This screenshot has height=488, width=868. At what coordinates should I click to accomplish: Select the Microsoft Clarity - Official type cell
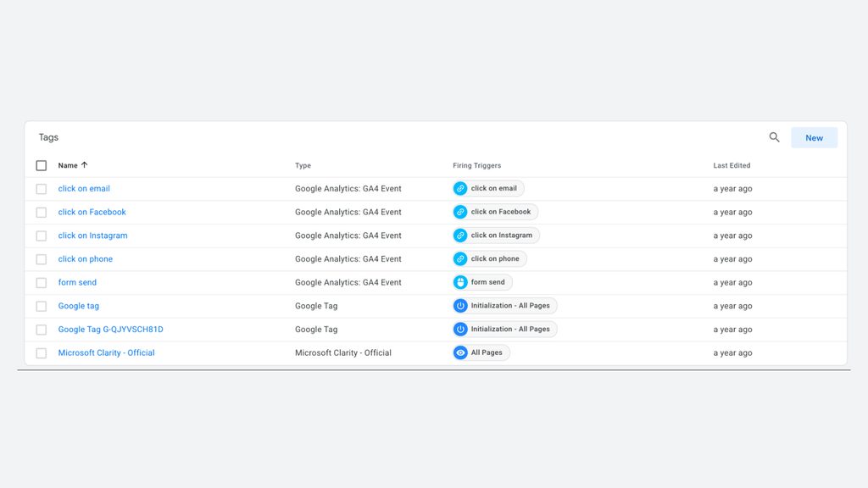click(343, 352)
